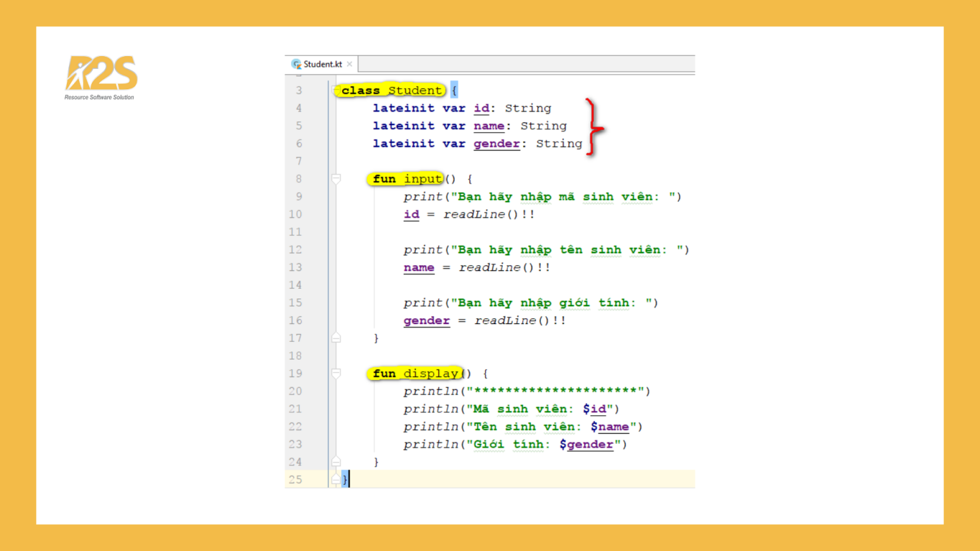Click the highlighted class Student text
The width and height of the screenshot is (980, 551).
[x=390, y=90]
